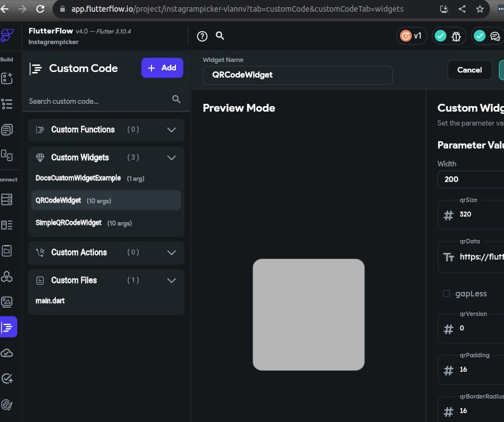
Task: Open the media assets sidebar icon
Action: click(7, 302)
